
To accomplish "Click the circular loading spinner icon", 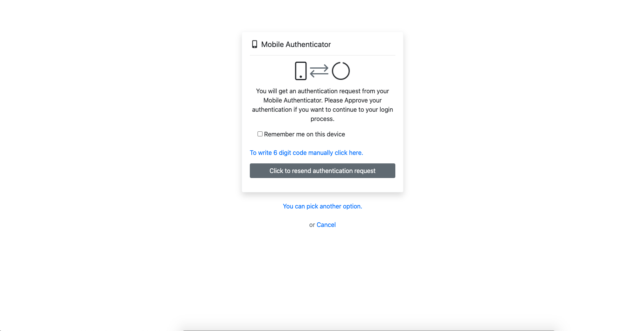I will tap(341, 71).
